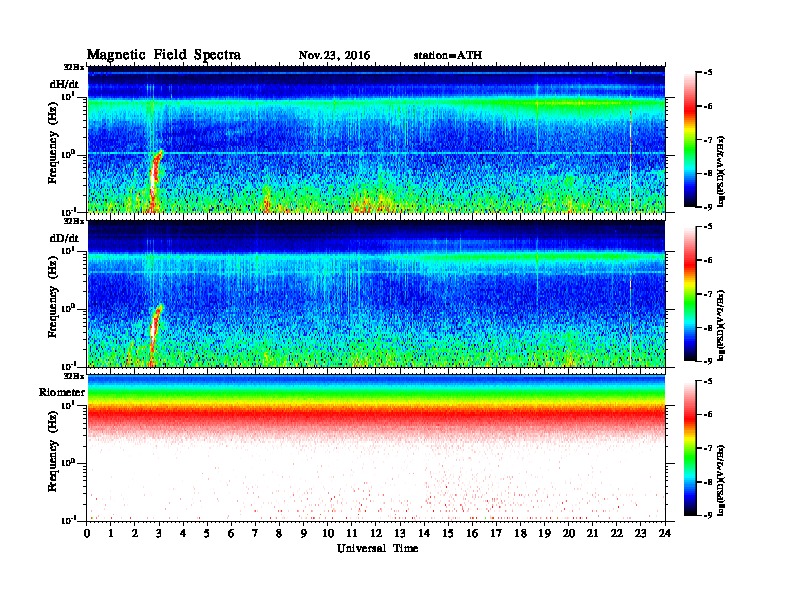
Task: Select the "dH/dt" panel label
Action: (x=64, y=84)
